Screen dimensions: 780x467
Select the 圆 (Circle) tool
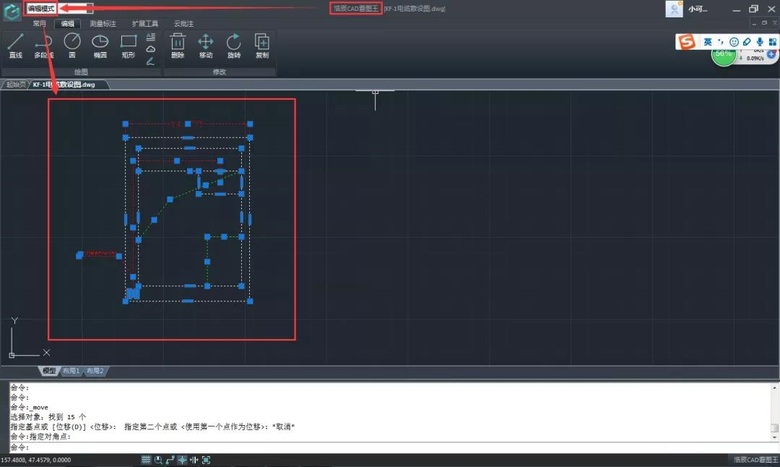tap(72, 45)
